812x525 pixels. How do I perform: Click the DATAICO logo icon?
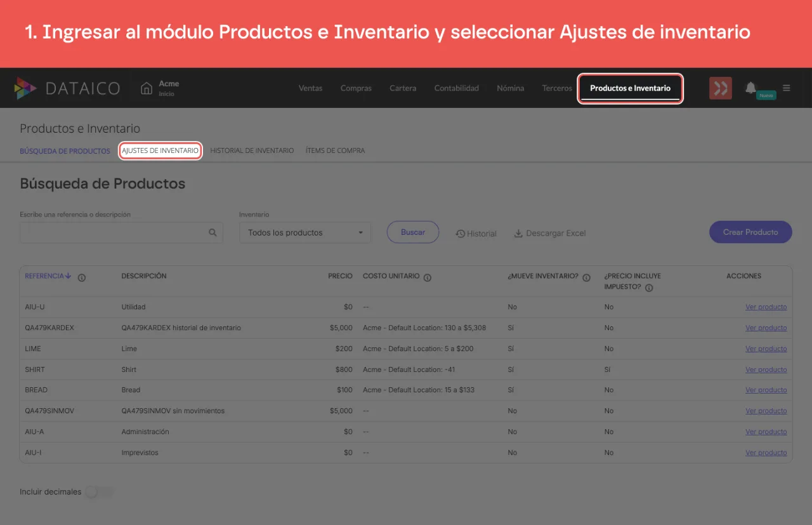25,88
